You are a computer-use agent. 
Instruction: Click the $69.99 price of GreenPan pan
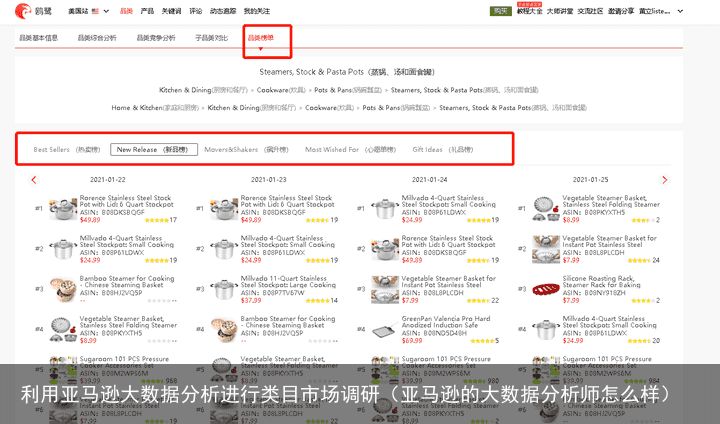coord(411,341)
